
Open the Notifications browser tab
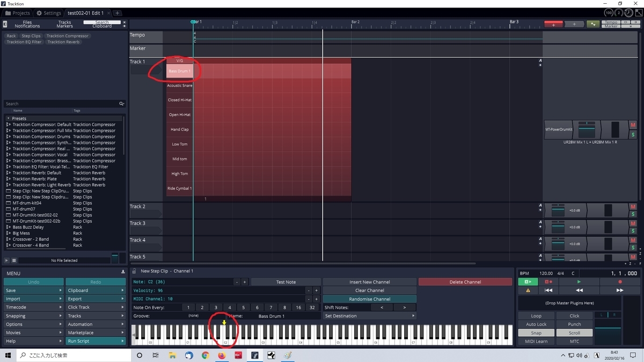[x=27, y=26]
